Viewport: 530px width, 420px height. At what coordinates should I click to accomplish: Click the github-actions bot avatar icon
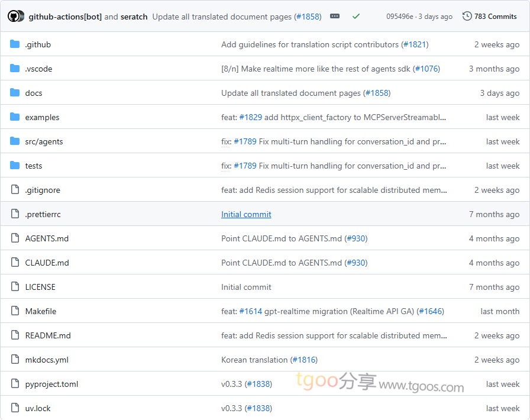click(x=16, y=17)
